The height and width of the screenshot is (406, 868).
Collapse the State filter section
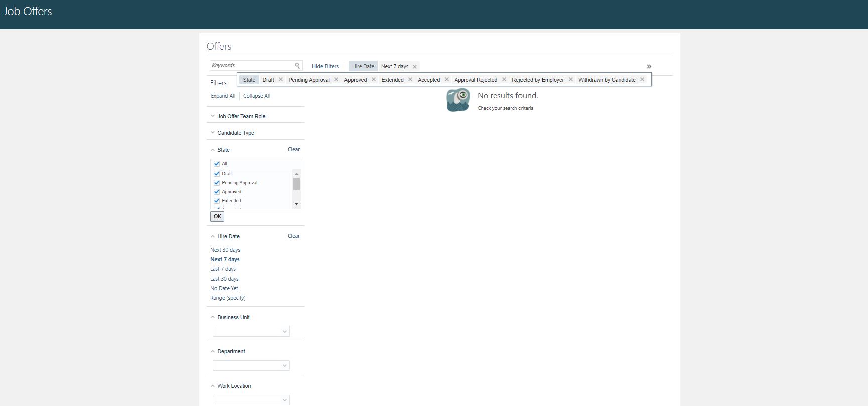click(213, 150)
